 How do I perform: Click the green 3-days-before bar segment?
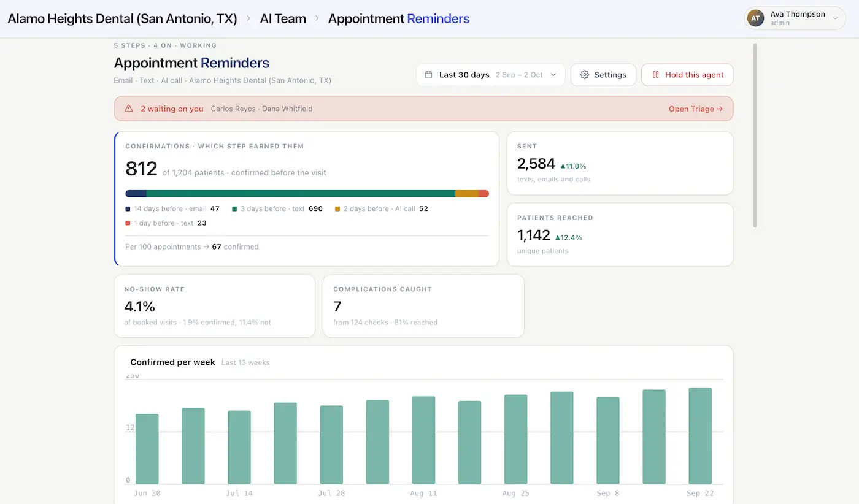pos(301,194)
